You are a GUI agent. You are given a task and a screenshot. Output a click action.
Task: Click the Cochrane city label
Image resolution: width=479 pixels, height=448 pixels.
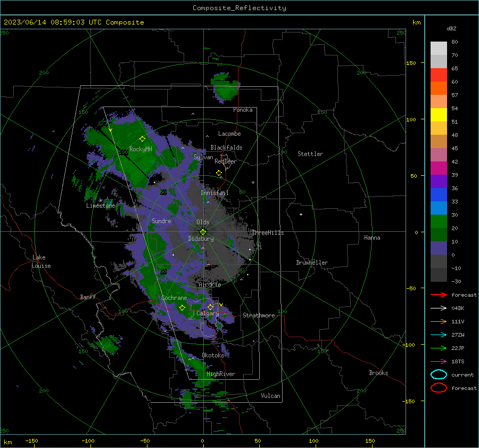pos(174,298)
